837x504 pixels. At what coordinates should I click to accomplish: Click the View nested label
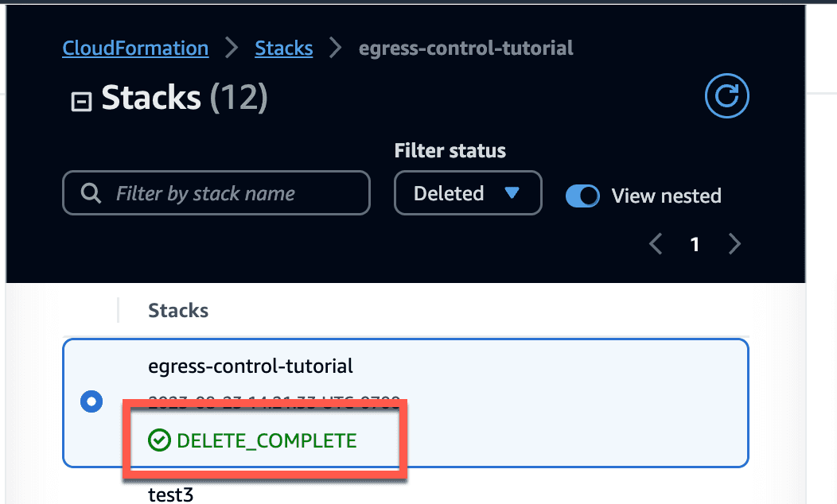[x=666, y=196]
